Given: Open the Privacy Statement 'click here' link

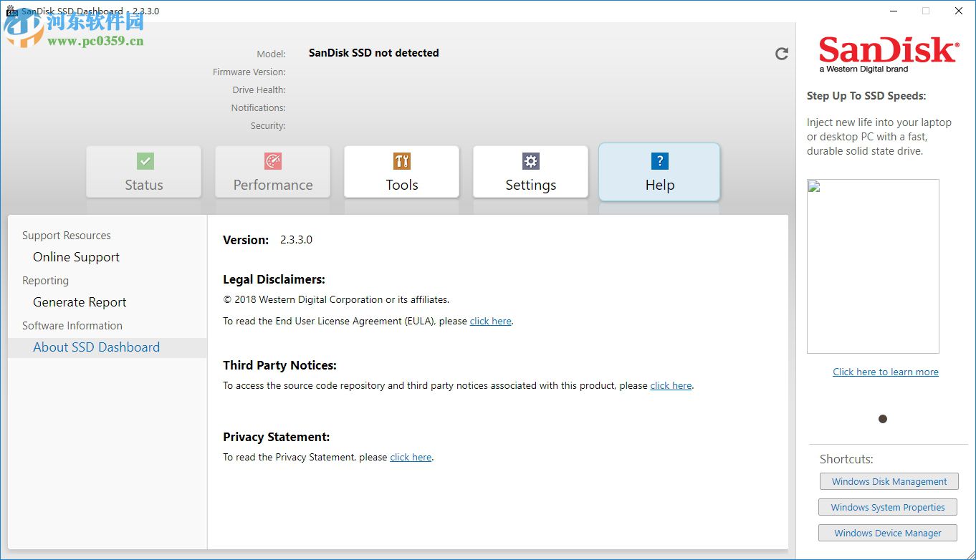Looking at the screenshot, I should pos(411,458).
